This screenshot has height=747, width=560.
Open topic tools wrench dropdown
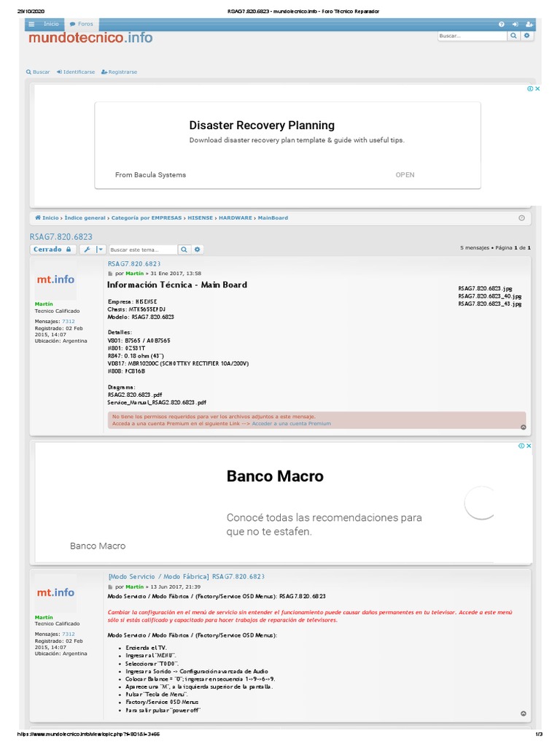click(x=93, y=249)
